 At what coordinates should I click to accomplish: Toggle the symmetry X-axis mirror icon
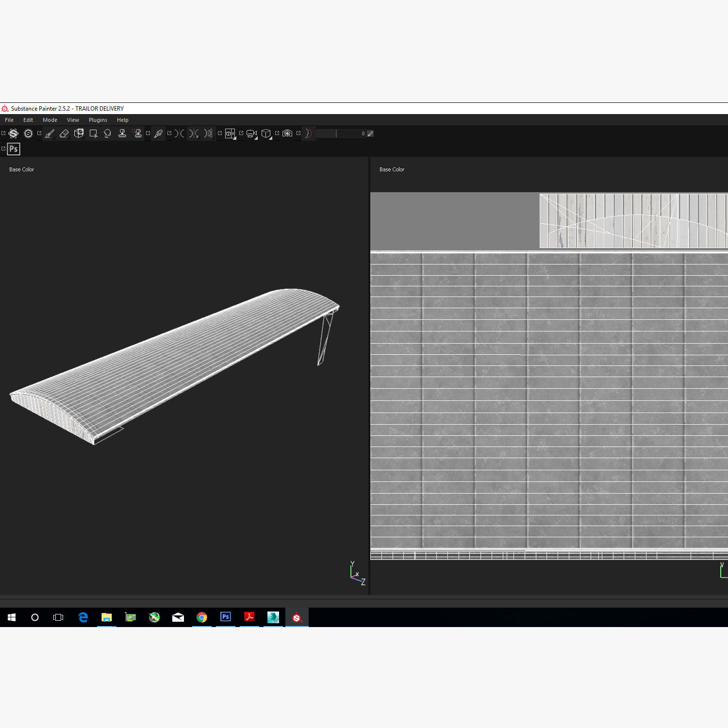194,133
